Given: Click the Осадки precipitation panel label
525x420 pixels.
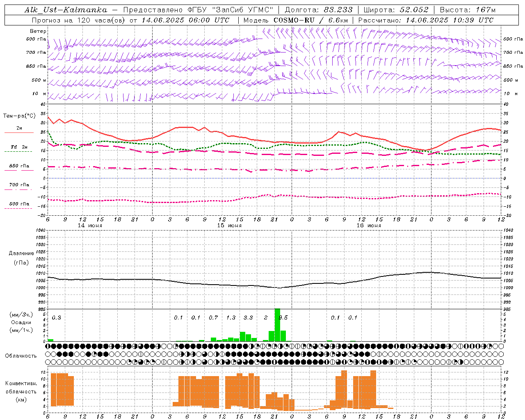Looking at the screenshot, I should [21, 322].
